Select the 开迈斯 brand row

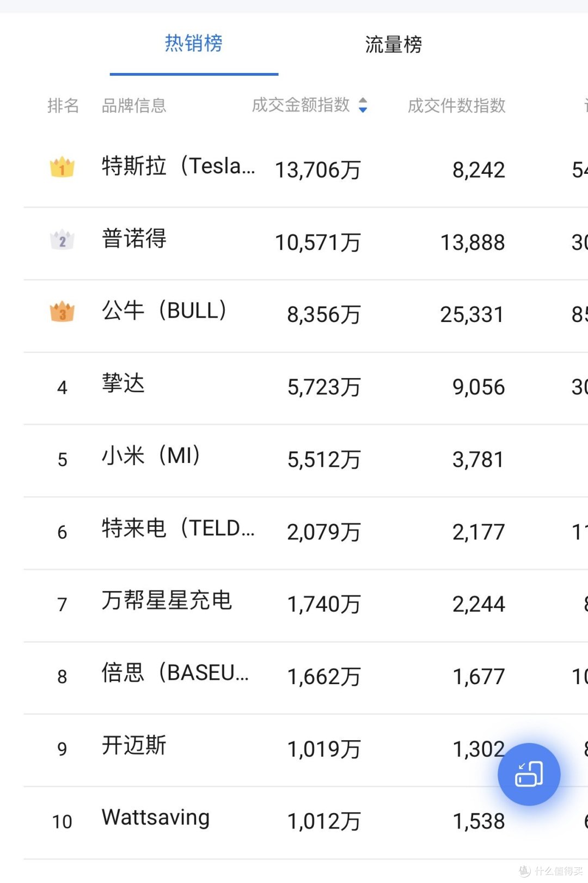coord(134,746)
